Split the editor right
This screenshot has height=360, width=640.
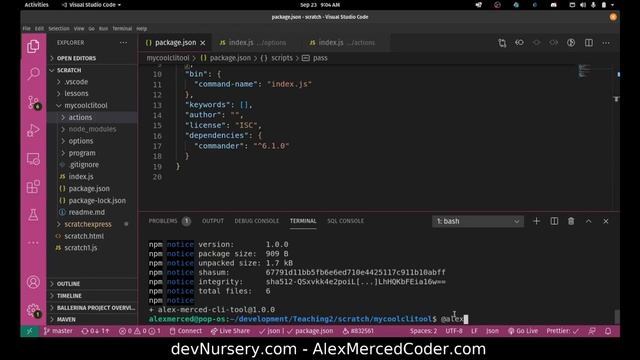pos(589,42)
